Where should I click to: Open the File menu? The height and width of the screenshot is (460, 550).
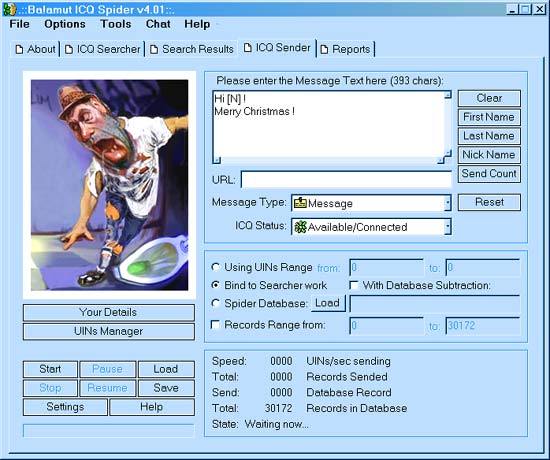20,24
